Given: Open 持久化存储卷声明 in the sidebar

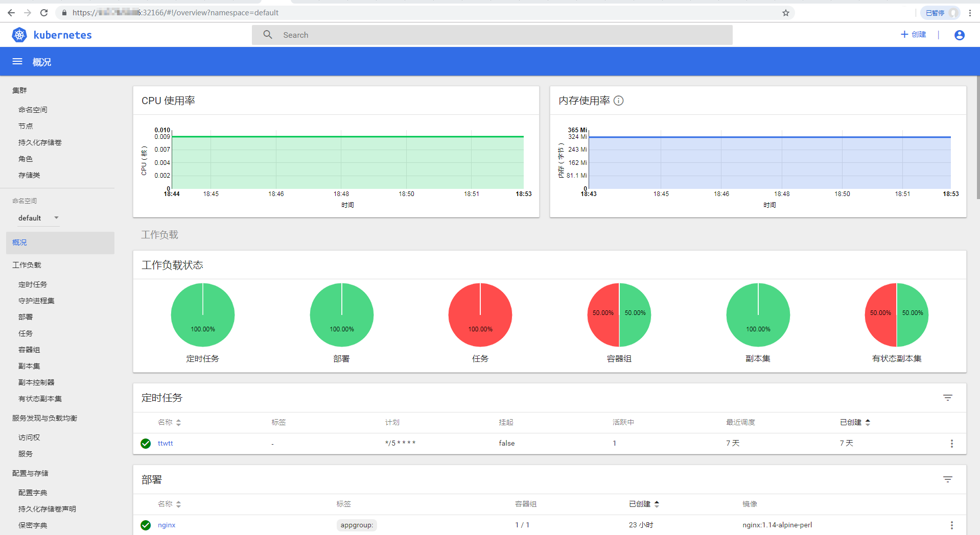Looking at the screenshot, I should coord(47,509).
